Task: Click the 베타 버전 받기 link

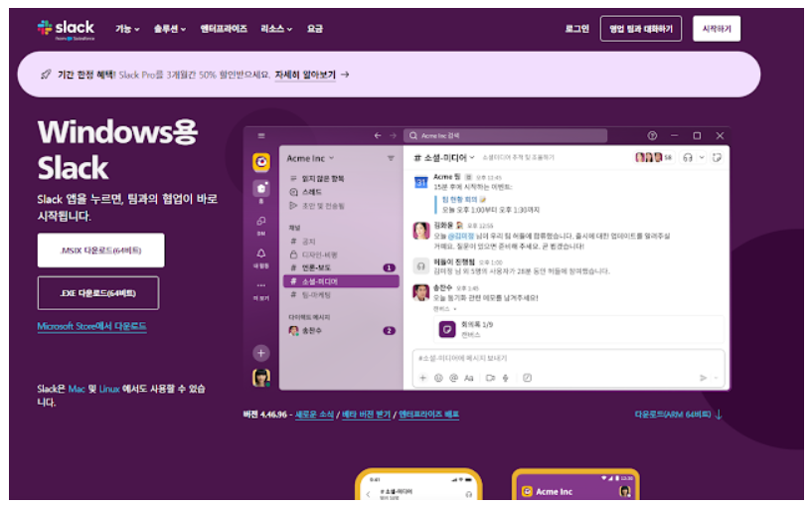Action: pos(366,415)
